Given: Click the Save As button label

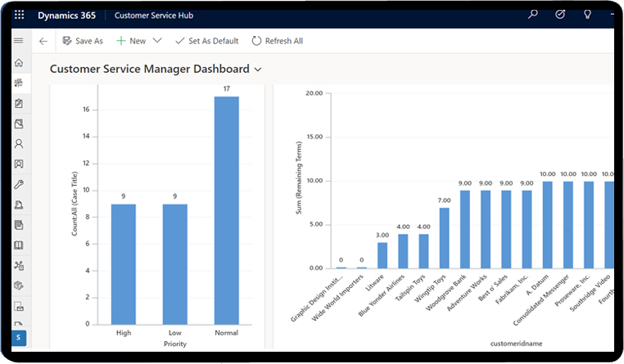Looking at the screenshot, I should (89, 41).
